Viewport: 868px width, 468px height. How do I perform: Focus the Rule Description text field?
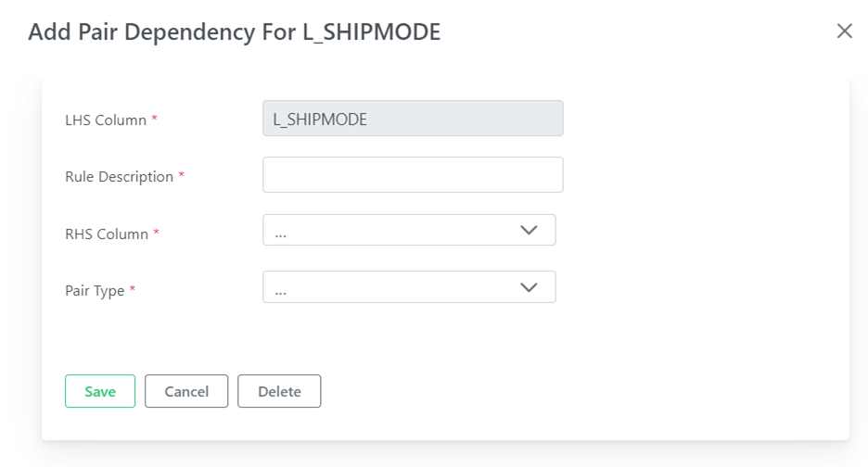tap(413, 175)
